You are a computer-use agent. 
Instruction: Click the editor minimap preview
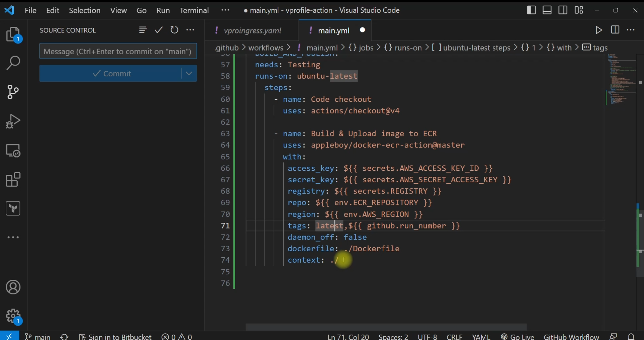(x=621, y=80)
